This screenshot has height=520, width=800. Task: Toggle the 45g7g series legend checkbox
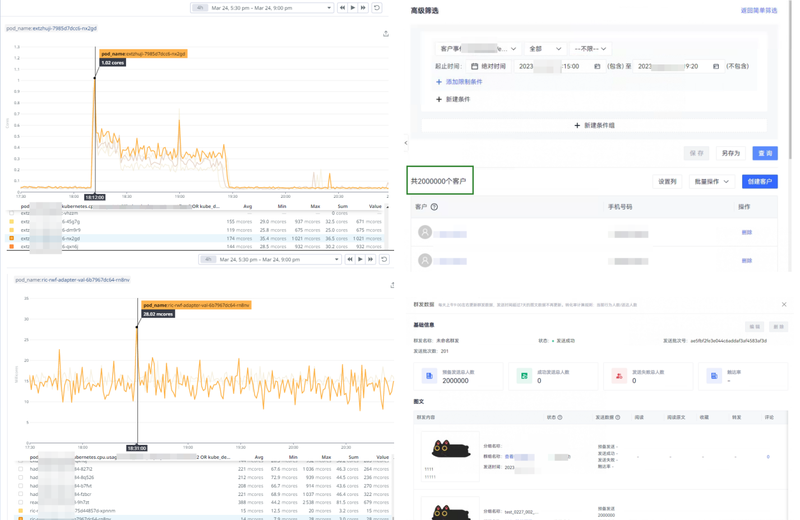pyautogui.click(x=12, y=222)
